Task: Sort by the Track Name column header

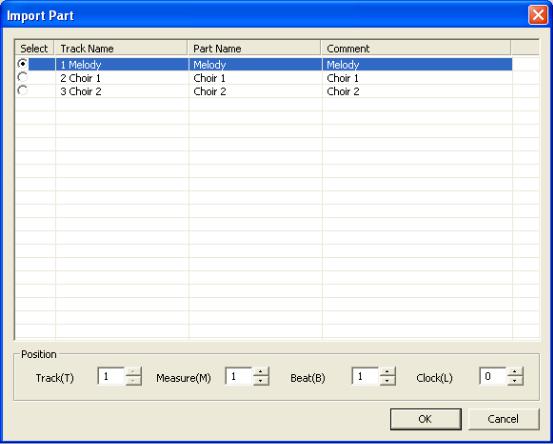Action: click(121, 48)
